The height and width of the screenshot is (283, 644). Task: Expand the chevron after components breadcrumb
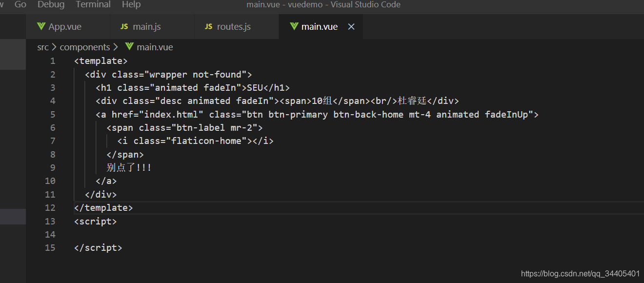click(116, 47)
